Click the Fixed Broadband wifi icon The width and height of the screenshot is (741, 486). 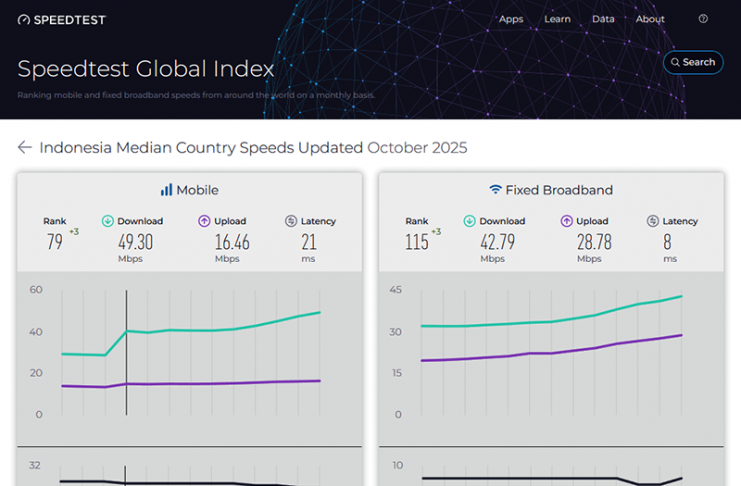click(495, 190)
